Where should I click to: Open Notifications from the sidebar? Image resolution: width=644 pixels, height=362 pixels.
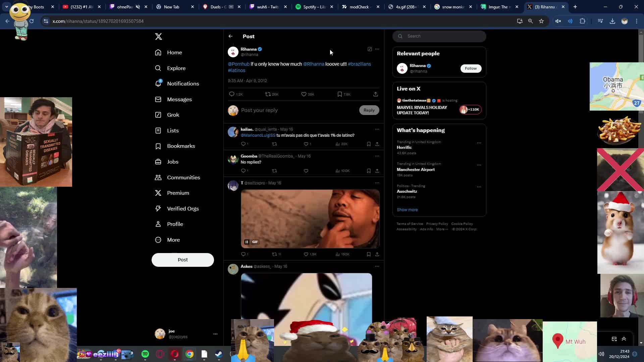pyautogui.click(x=177, y=84)
